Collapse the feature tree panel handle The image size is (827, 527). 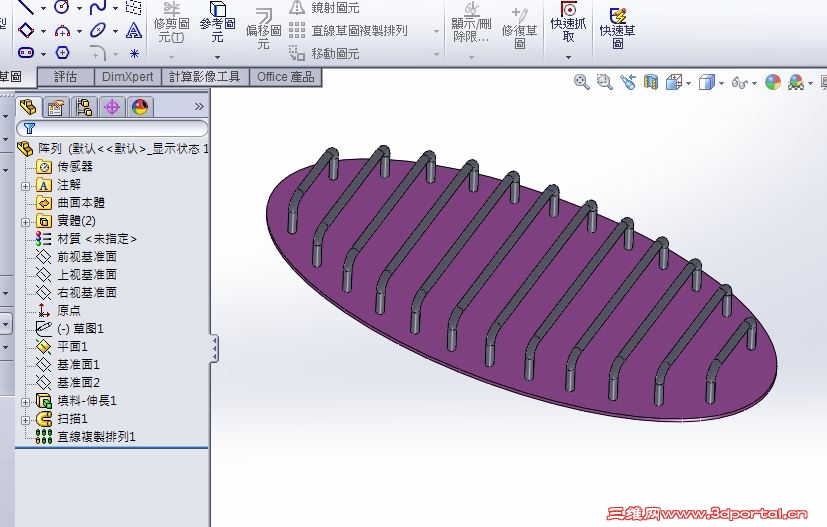point(214,349)
